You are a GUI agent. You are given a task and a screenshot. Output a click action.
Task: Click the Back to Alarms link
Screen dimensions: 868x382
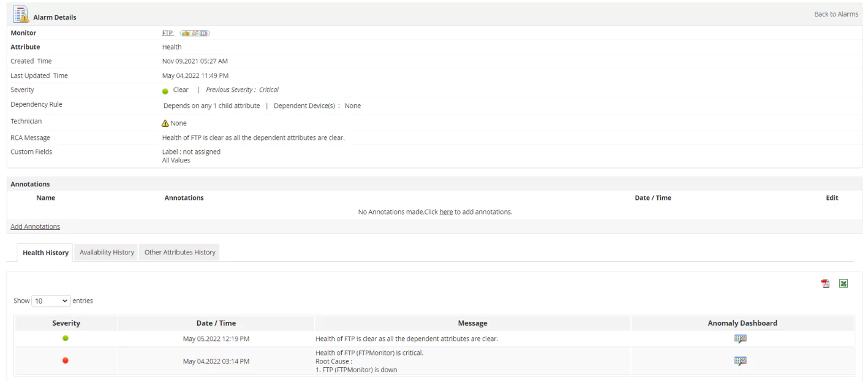[836, 13]
